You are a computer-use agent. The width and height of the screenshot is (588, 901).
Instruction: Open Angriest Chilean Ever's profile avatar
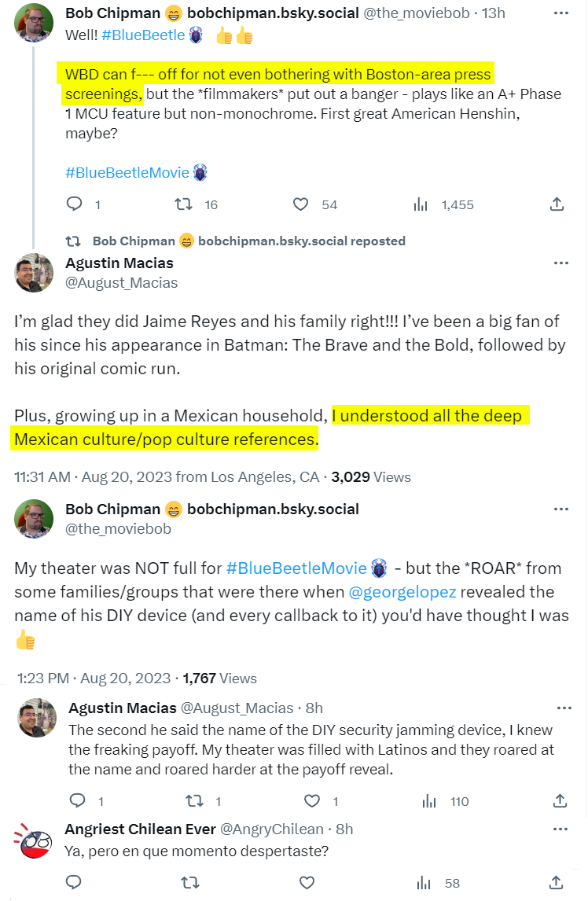pos(33,840)
